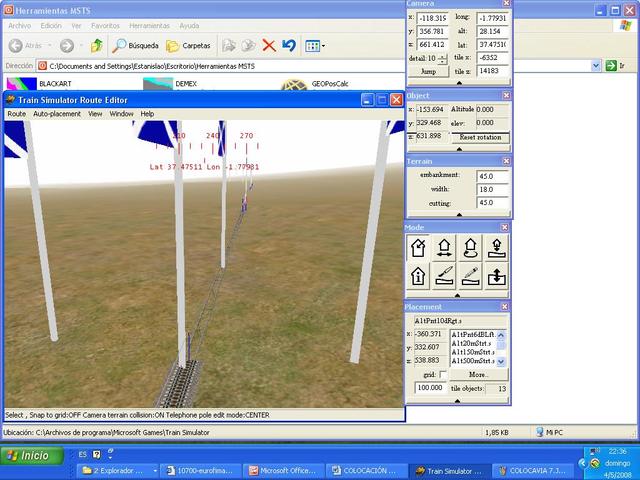Open the Auto-placement menu
640x480 pixels.
[57, 114]
